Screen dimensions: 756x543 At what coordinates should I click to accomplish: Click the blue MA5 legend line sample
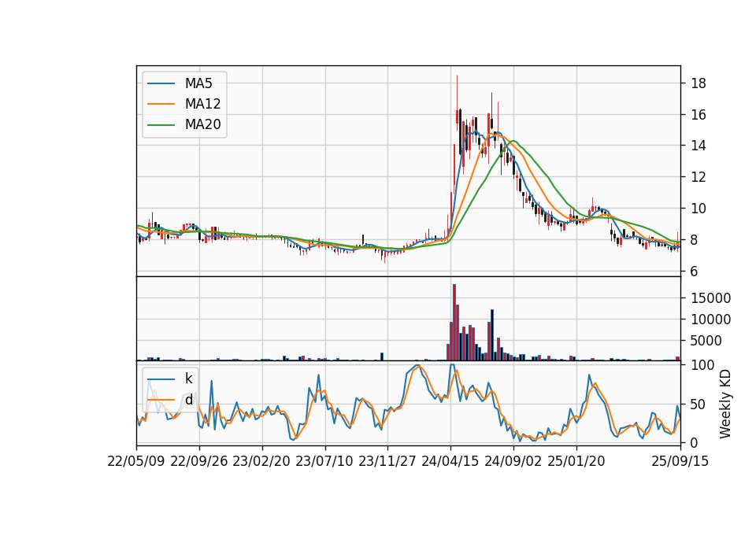[x=161, y=83]
